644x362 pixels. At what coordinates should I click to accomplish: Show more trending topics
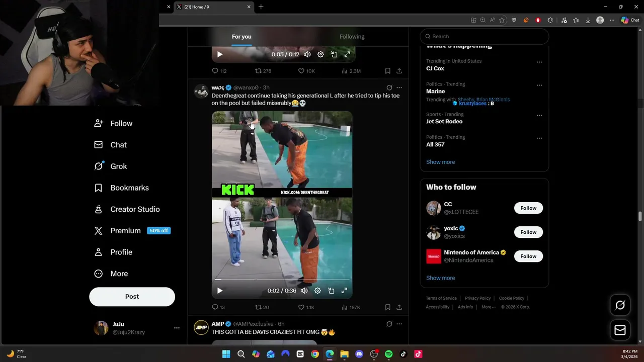coord(440,162)
